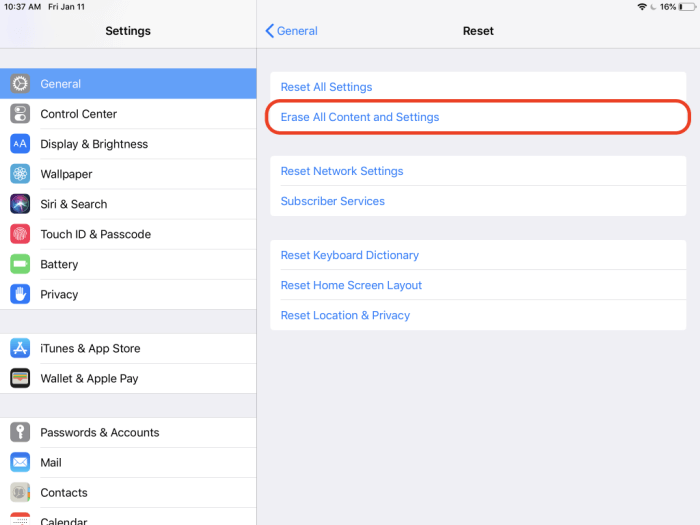Viewport: 700px width, 525px height.
Task: Open Mail settings in sidebar
Action: point(51,462)
